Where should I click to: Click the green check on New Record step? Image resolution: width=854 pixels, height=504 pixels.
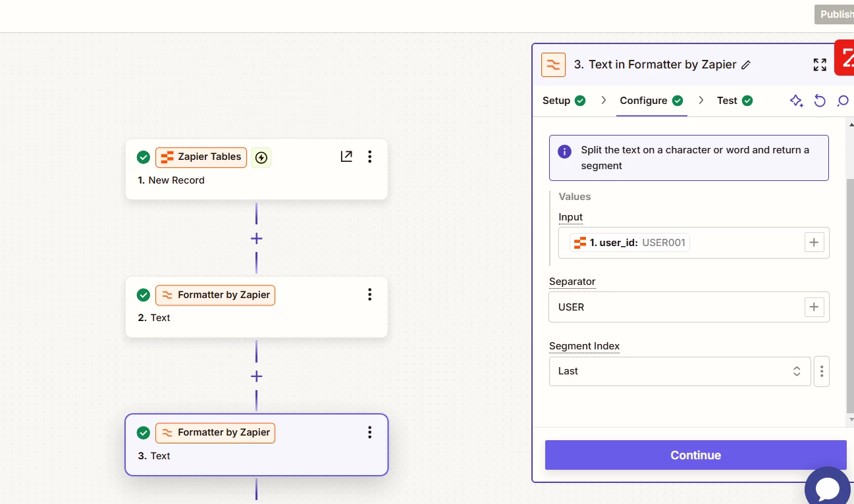click(x=143, y=157)
